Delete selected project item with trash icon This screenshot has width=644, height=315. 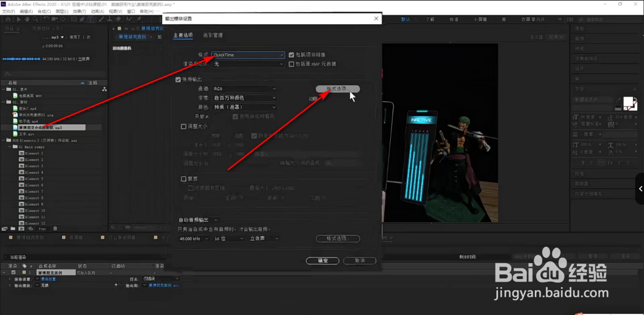pos(55,228)
